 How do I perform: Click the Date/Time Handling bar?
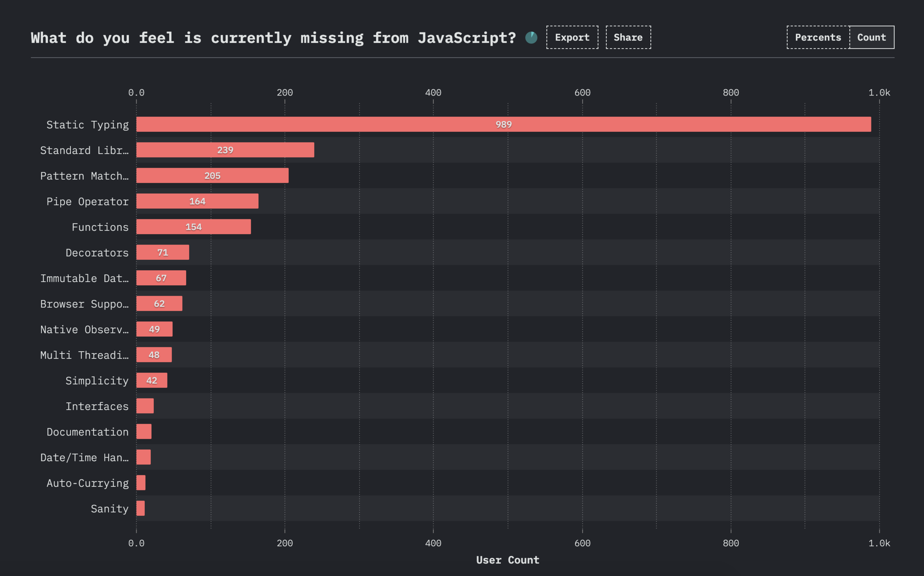click(x=143, y=457)
